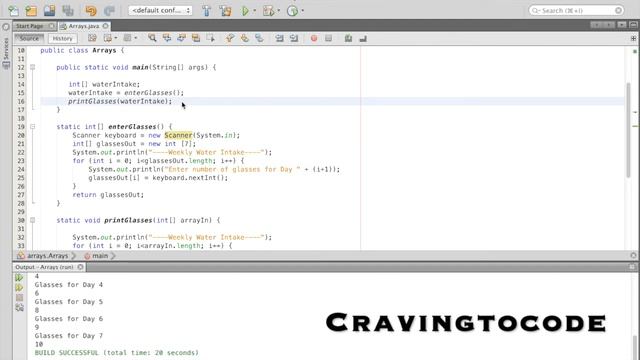Click the Stop icon in Output panel

19,298
